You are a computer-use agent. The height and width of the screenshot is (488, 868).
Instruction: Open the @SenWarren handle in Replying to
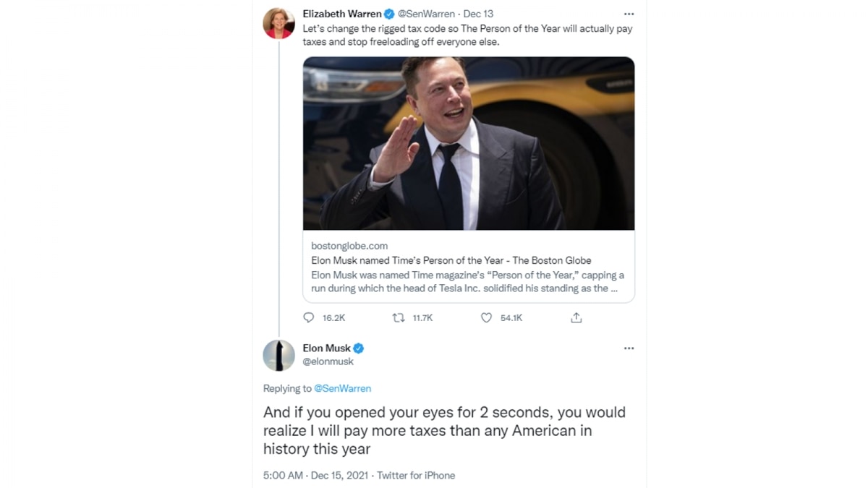pyautogui.click(x=342, y=388)
